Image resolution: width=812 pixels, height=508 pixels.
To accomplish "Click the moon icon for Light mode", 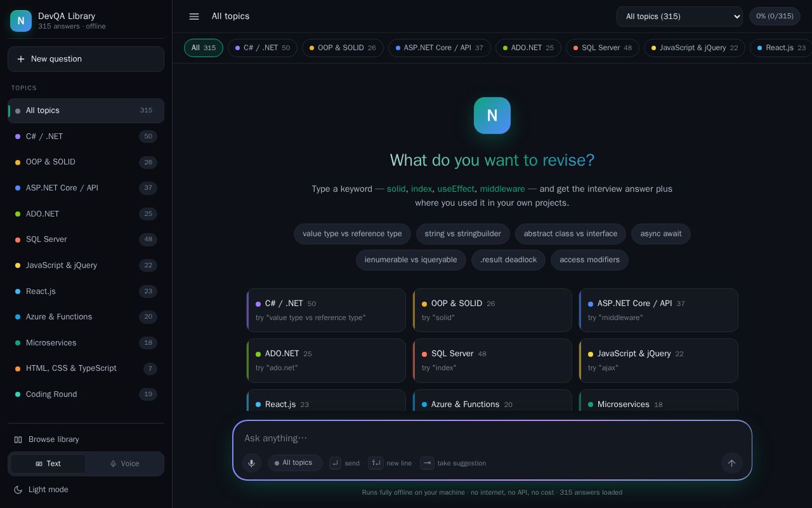I will [18, 490].
